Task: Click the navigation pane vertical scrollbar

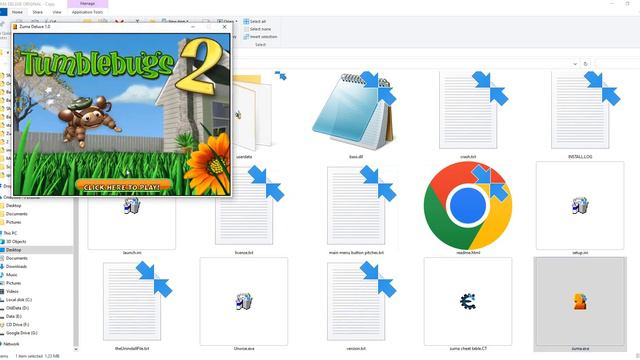Action: [x=76, y=271]
